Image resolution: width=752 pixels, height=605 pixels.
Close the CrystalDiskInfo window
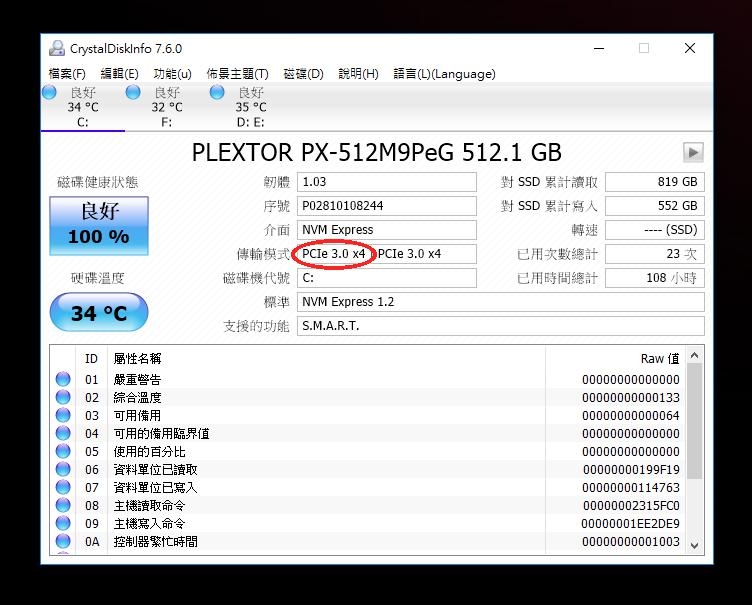click(690, 48)
